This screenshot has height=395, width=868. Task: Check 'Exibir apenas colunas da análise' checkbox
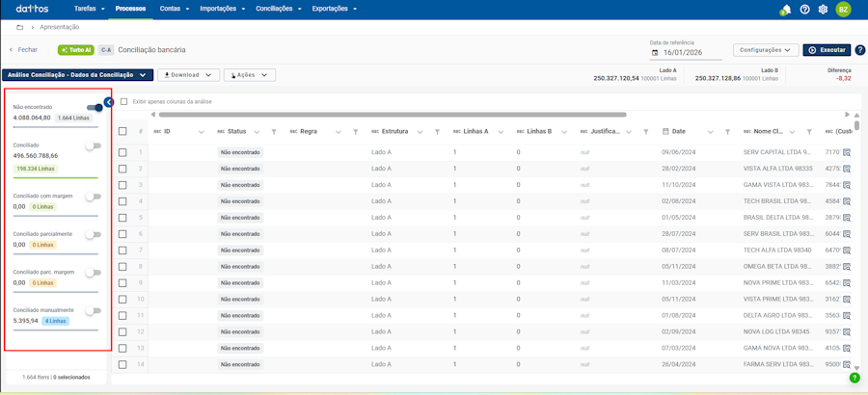pos(123,101)
